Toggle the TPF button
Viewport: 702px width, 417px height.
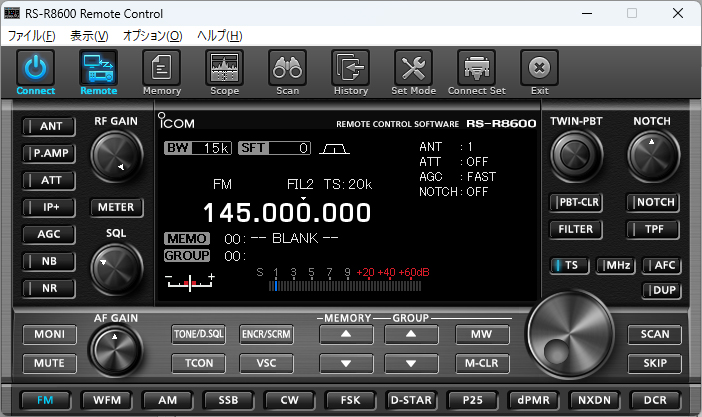point(653,229)
